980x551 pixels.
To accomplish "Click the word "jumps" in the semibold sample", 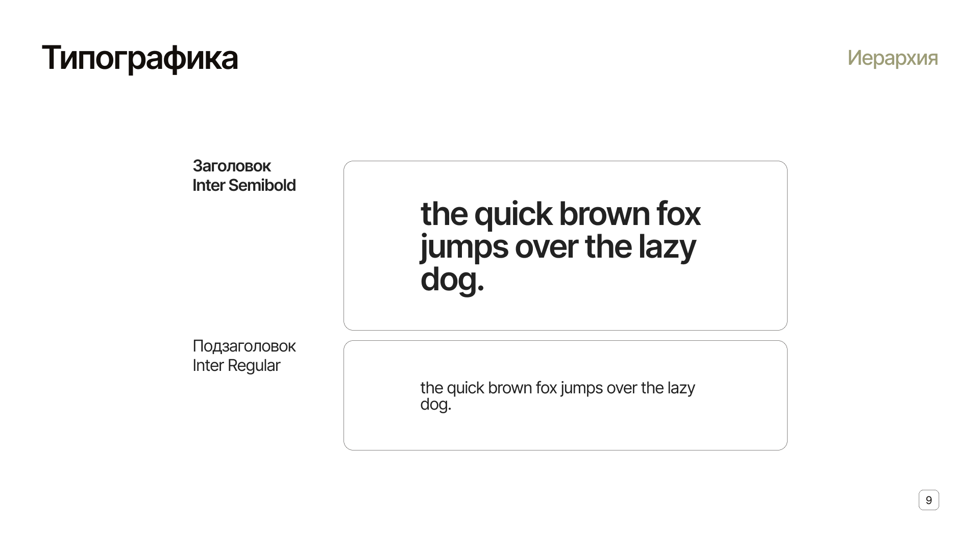I will (x=464, y=247).
